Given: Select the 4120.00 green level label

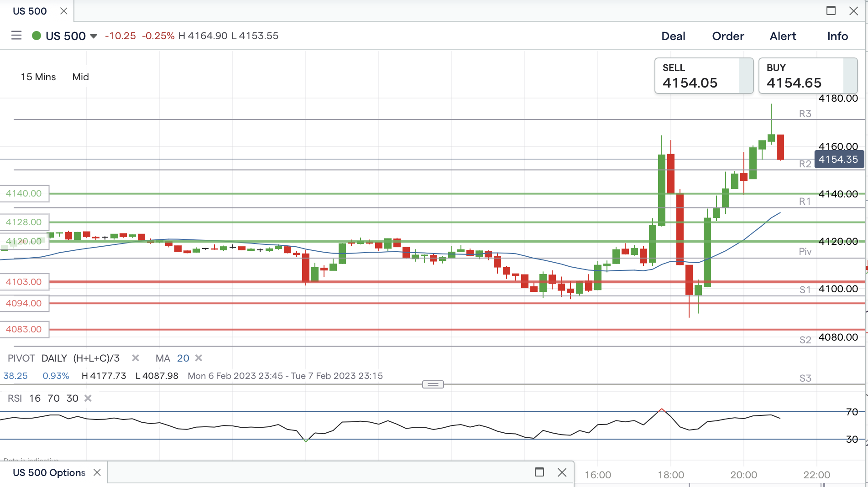Looking at the screenshot, I should (x=24, y=241).
